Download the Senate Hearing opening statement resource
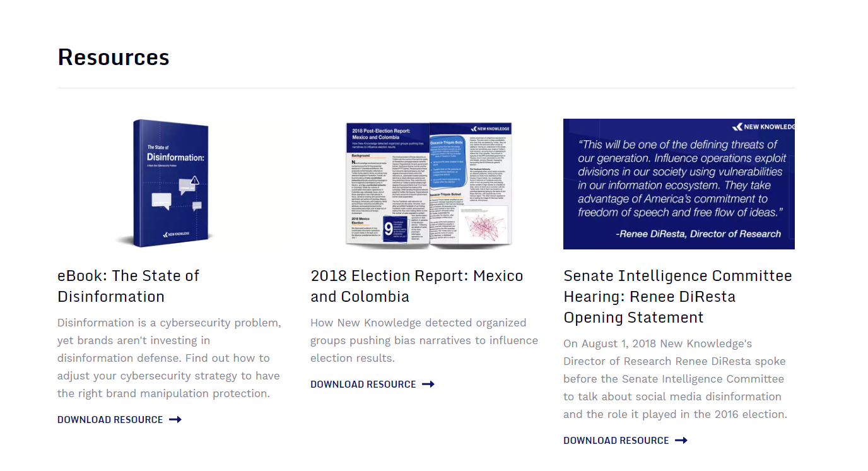The image size is (868, 471). [625, 441]
